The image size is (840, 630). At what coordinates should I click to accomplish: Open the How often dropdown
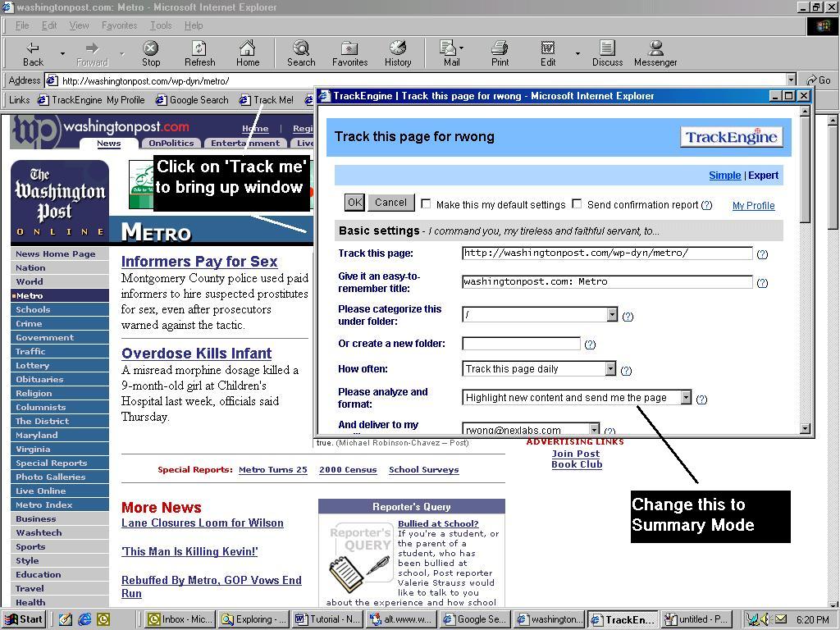pyautogui.click(x=610, y=368)
